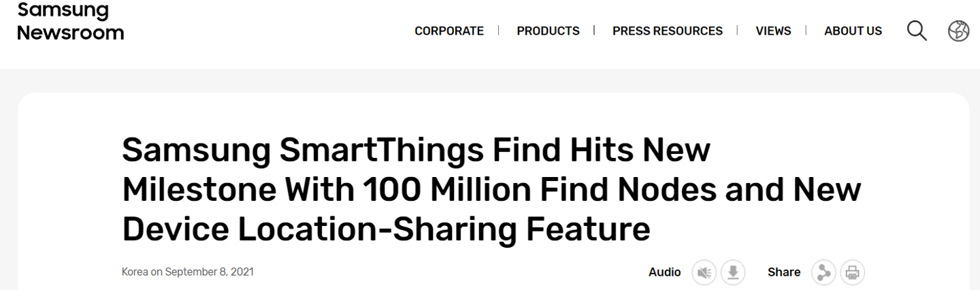Click the share network icon
Image resolution: width=980 pixels, height=290 pixels.
[823, 272]
